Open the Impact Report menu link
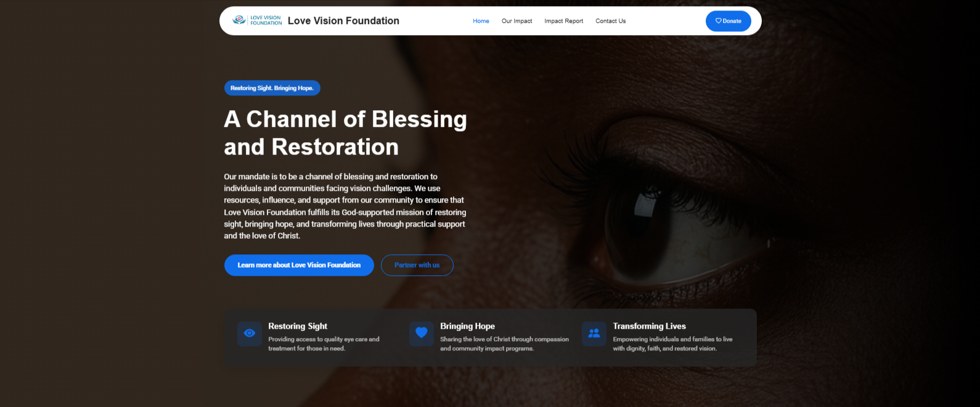Screen dimensions: 980x407 pyautogui.click(x=563, y=21)
